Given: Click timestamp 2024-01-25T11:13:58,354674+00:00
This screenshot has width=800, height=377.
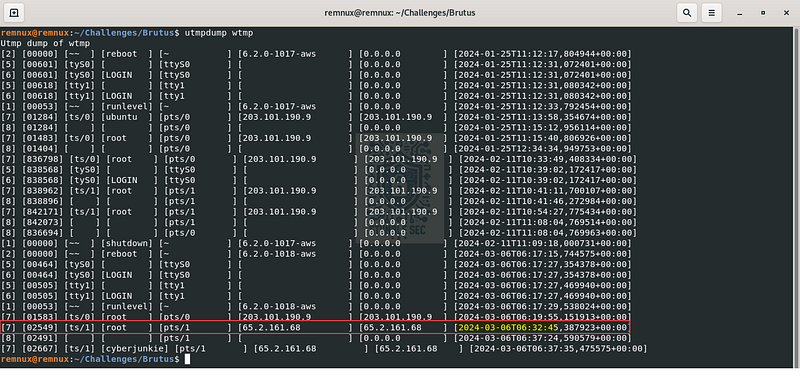Looking at the screenshot, I should [x=542, y=117].
